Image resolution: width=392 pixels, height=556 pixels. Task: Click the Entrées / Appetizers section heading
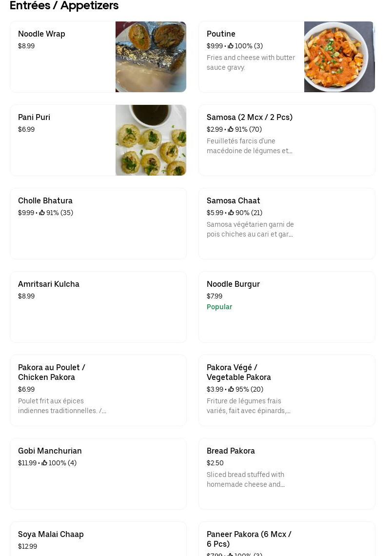(x=64, y=6)
